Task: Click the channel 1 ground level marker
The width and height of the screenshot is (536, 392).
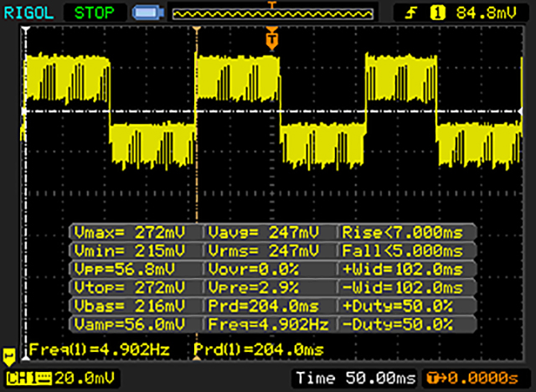Action: 9,356
